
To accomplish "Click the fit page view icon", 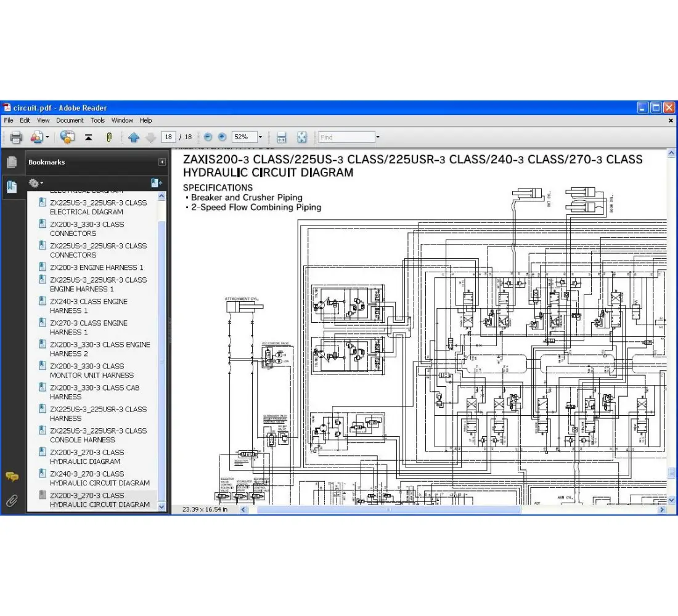I will tap(301, 137).
